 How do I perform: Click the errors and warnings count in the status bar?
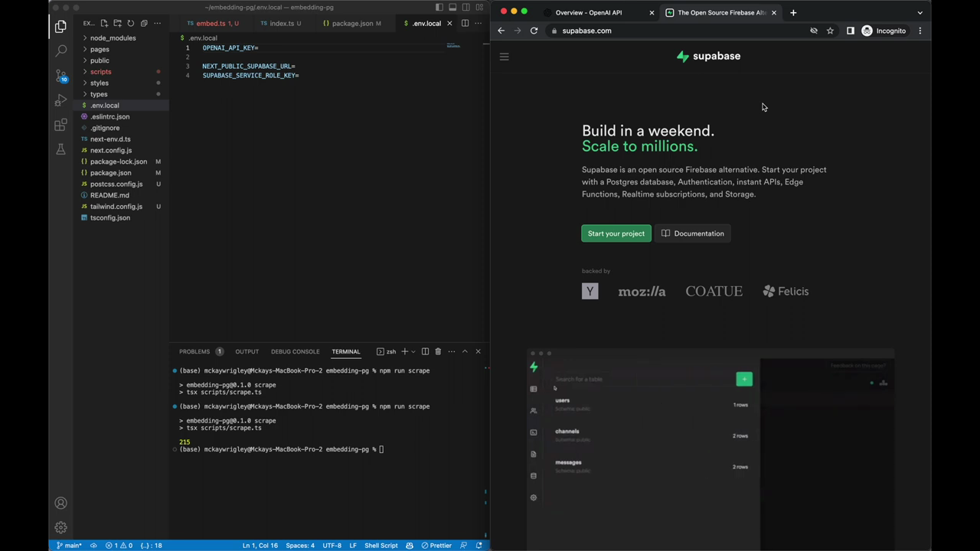tap(119, 546)
